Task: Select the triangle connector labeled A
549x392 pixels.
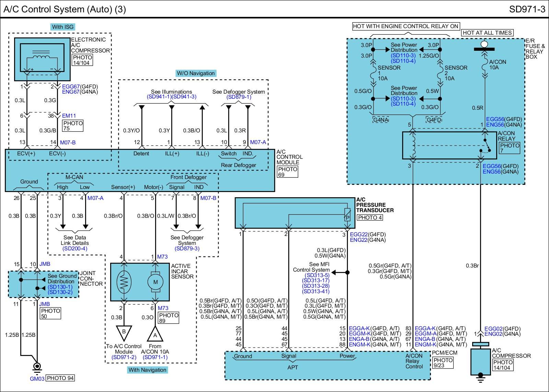Action: (155, 334)
